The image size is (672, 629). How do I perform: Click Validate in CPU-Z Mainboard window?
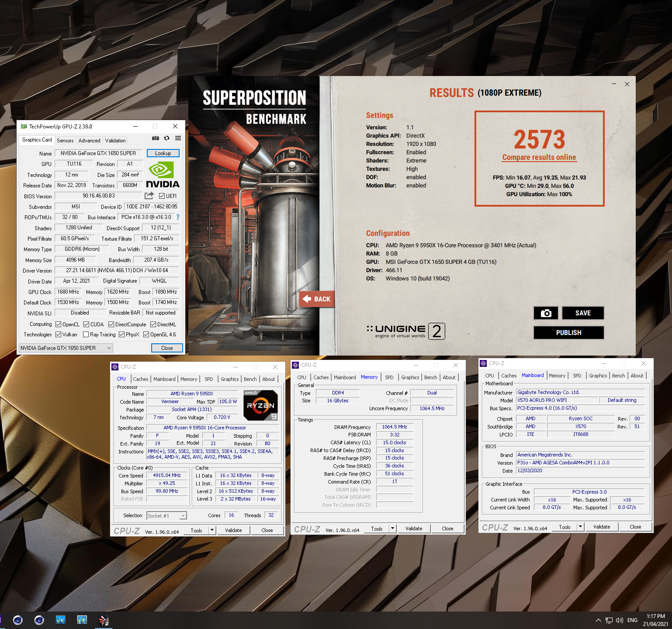pos(602,527)
